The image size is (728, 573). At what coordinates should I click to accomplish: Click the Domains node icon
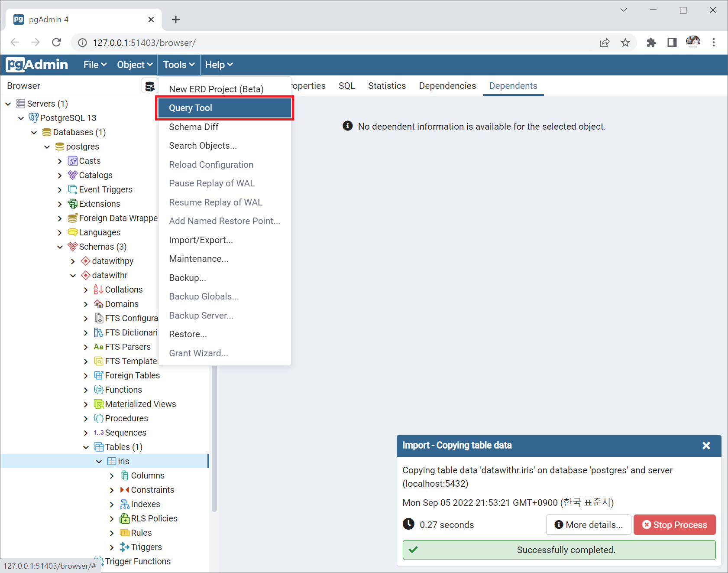point(99,304)
